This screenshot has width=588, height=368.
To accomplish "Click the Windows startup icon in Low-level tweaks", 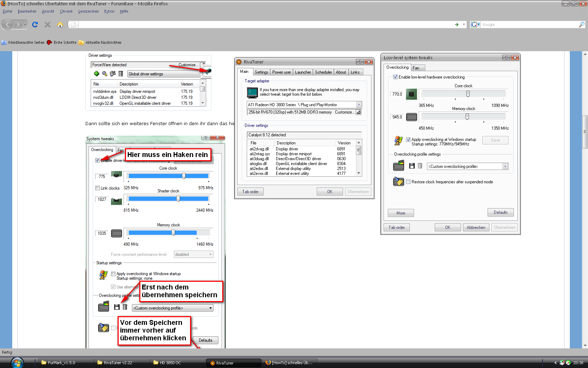I will (398, 141).
